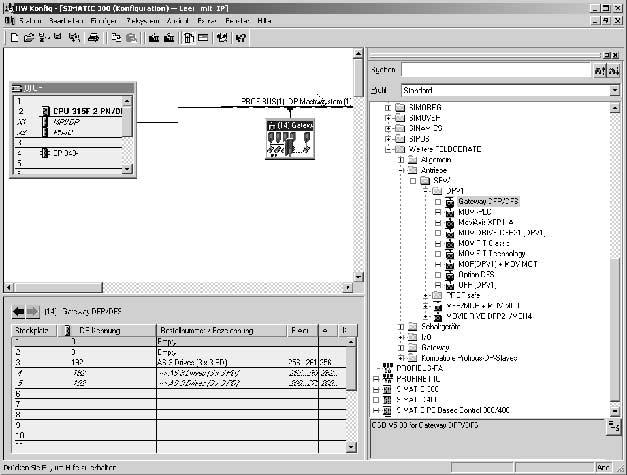Viewport: 627px width, 475px height.
Task: Click the Print toolbar icon
Action: pyautogui.click(x=94, y=38)
